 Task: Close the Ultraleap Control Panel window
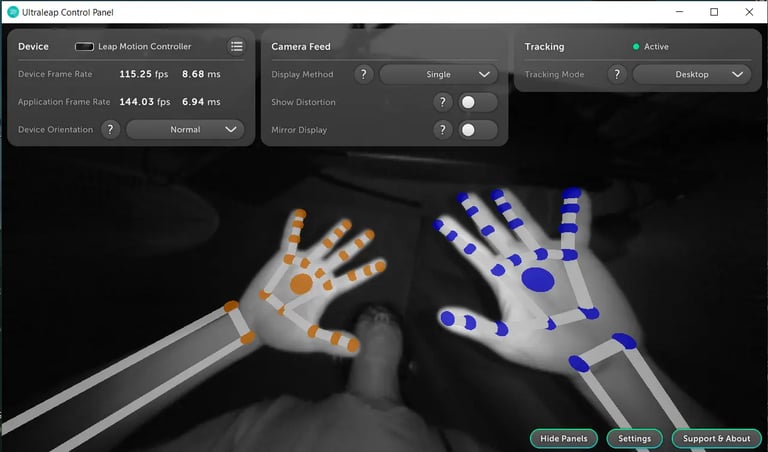749,12
